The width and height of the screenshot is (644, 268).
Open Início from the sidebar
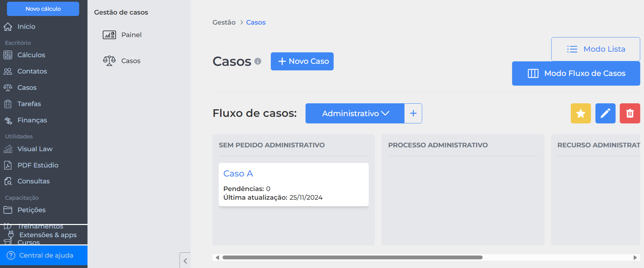pos(26,26)
